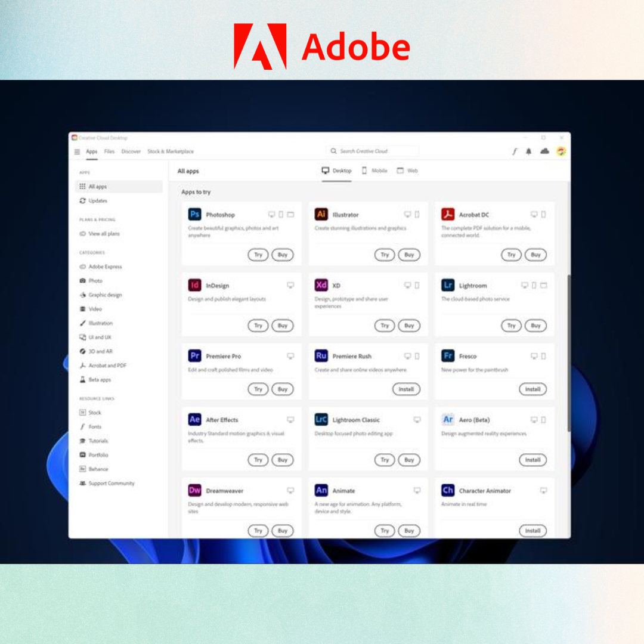
Task: Click Try button for Photoshop
Action: [x=258, y=255]
